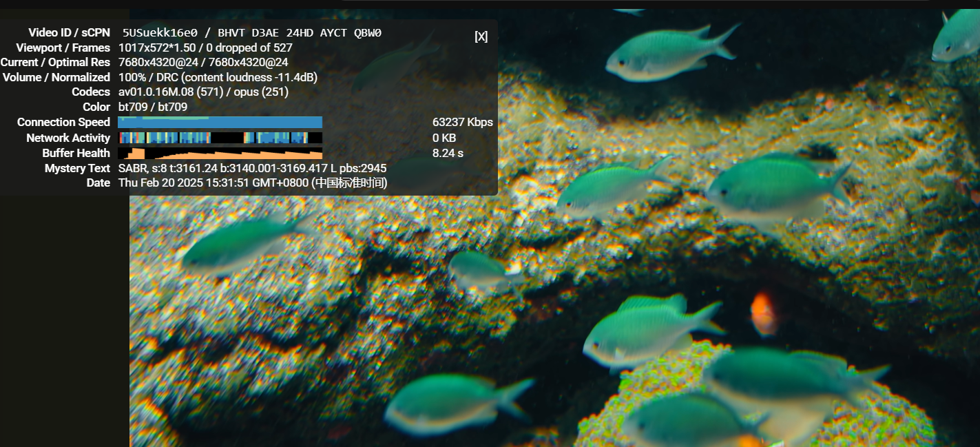Click the multicolored Network Activity graph
The width and height of the screenshot is (980, 447).
click(220, 138)
